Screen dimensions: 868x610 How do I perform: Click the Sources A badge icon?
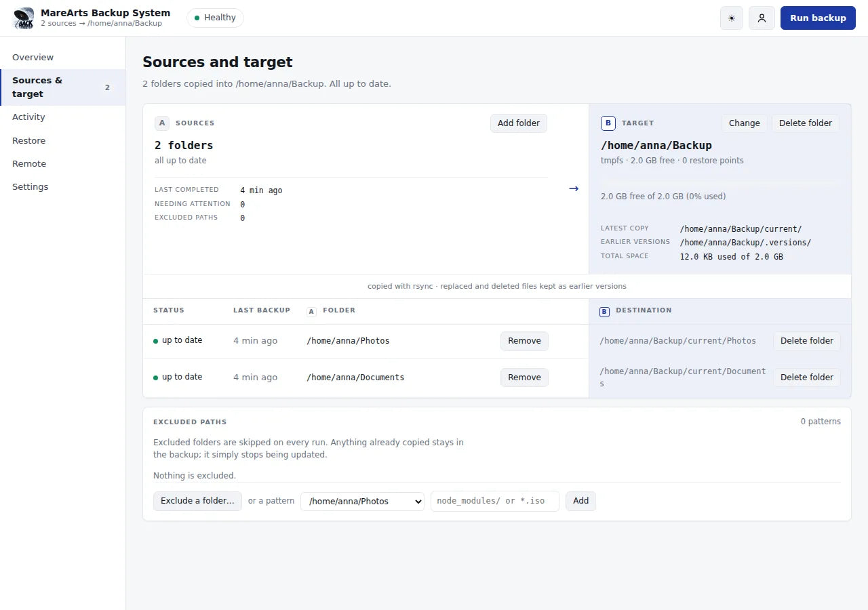click(161, 123)
